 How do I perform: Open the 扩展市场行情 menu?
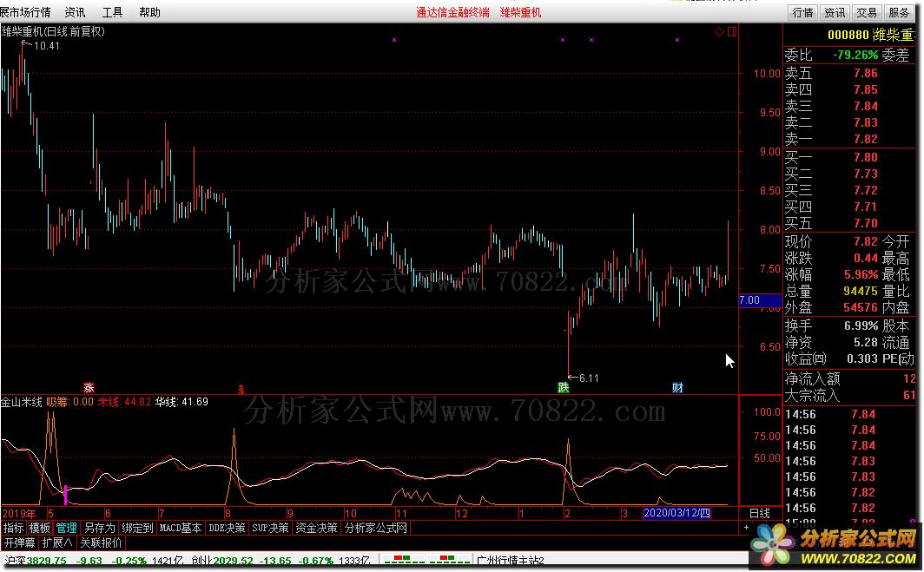[x=25, y=12]
